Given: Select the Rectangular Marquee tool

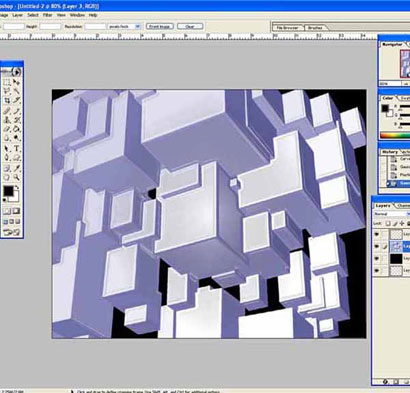Looking at the screenshot, I should [7, 82].
